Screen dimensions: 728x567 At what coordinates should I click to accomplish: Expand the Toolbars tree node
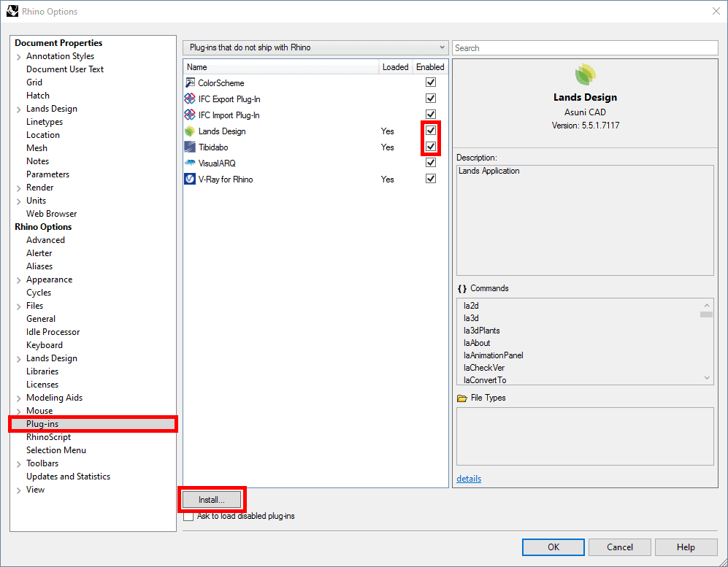point(18,464)
